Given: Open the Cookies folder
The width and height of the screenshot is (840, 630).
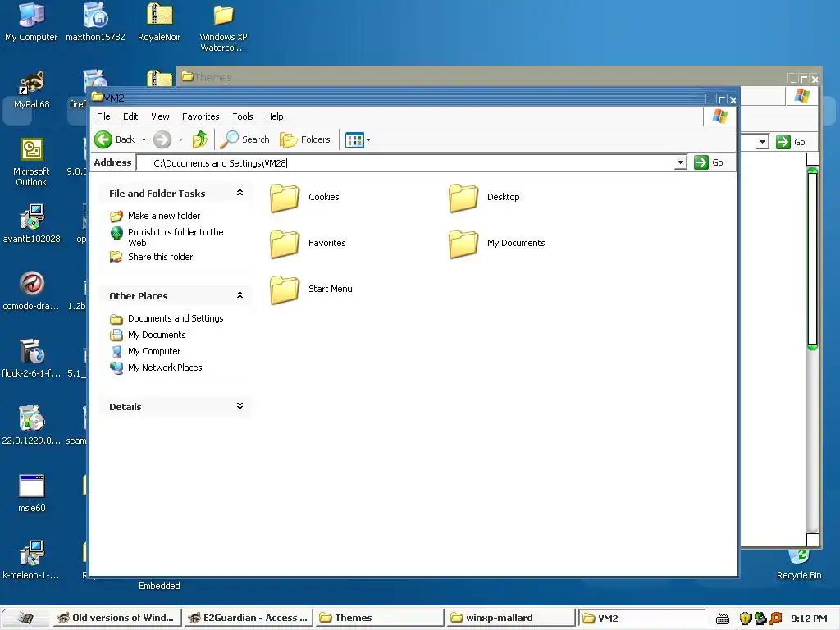Looking at the screenshot, I should [305, 197].
